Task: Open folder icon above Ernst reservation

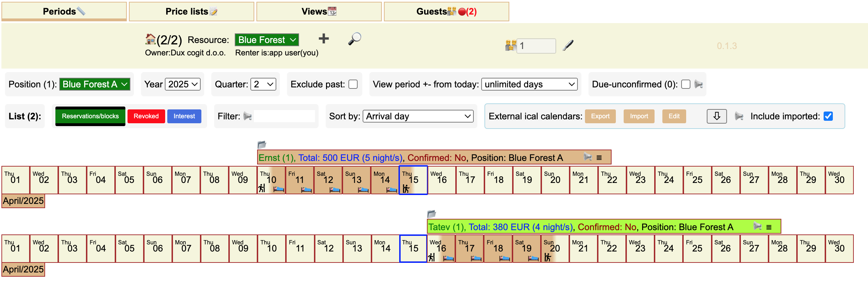Action: click(262, 145)
